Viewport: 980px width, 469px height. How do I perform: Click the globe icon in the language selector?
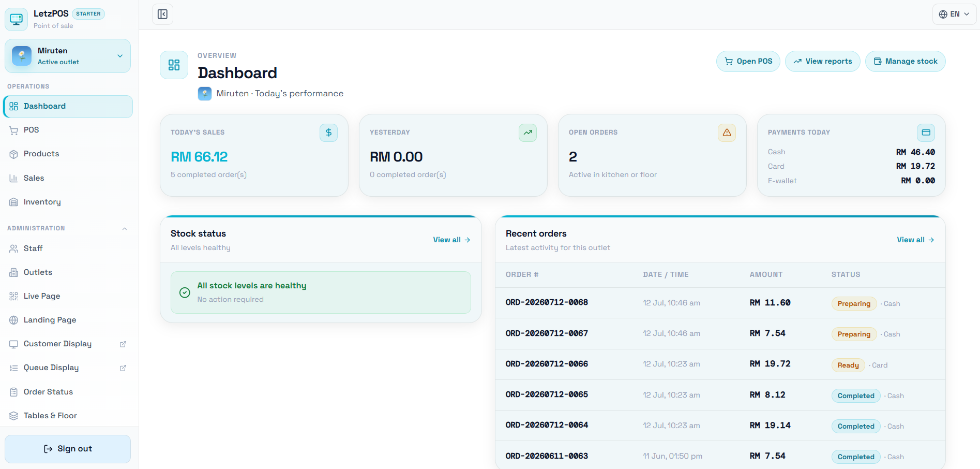(943, 14)
